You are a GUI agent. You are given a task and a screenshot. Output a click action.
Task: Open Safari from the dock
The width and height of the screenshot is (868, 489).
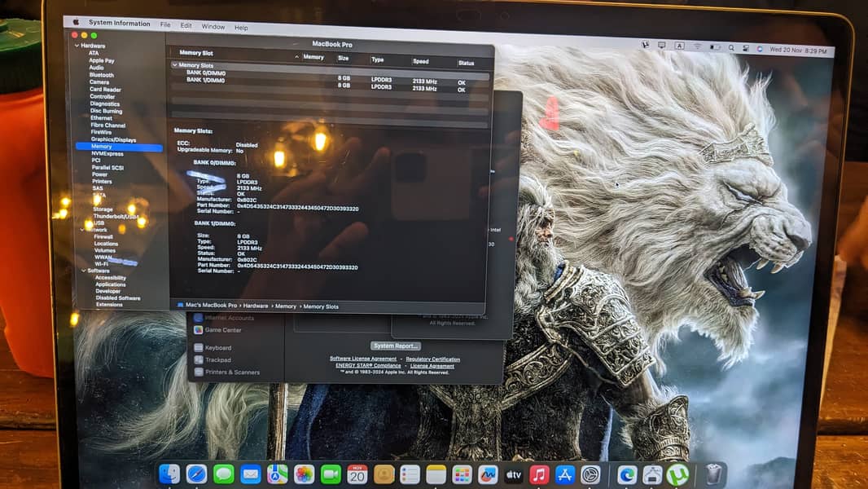point(196,474)
